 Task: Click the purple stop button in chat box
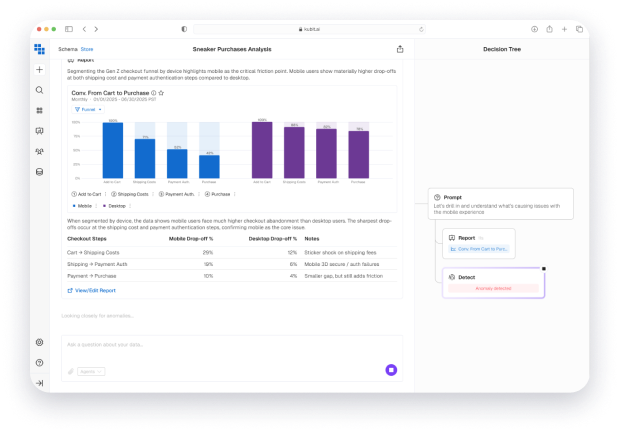click(391, 370)
